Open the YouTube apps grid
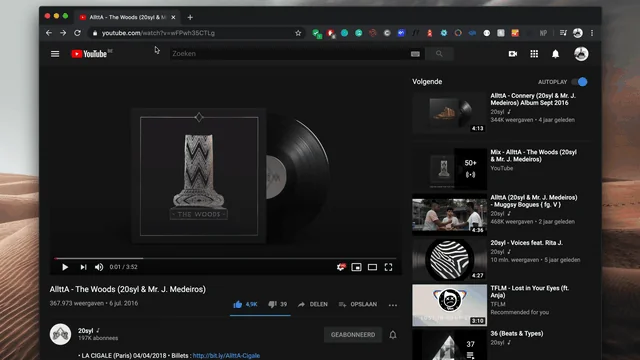The height and width of the screenshot is (360, 640). (x=534, y=54)
